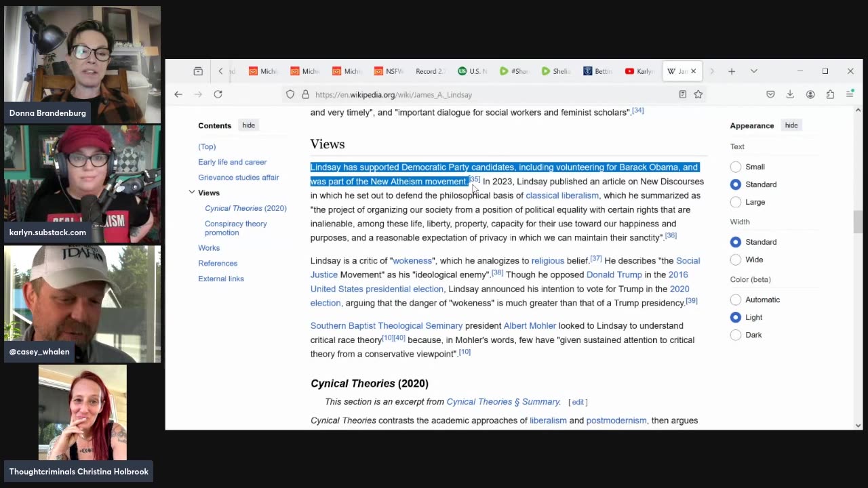The height and width of the screenshot is (488, 868).
Task: Select Light color mode
Action: 736,317
